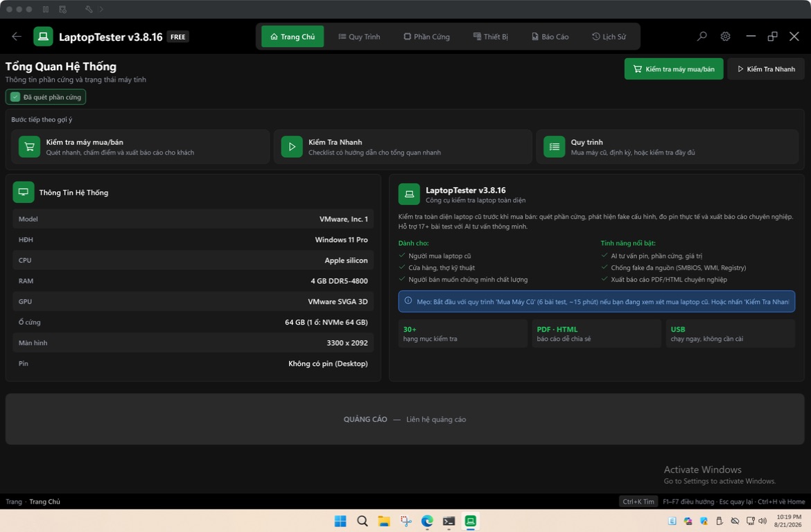This screenshot has width=811, height=532.
Task: Click the screen resolution '3300 x 2092'
Action: (347, 344)
